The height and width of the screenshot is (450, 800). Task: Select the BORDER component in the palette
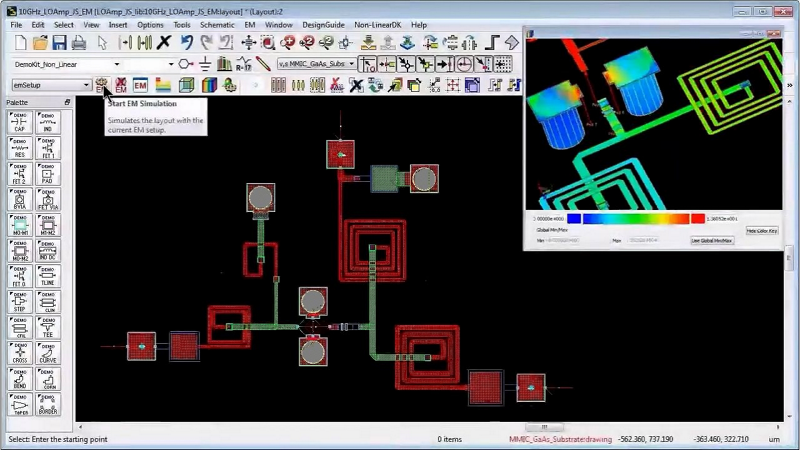tap(48, 404)
